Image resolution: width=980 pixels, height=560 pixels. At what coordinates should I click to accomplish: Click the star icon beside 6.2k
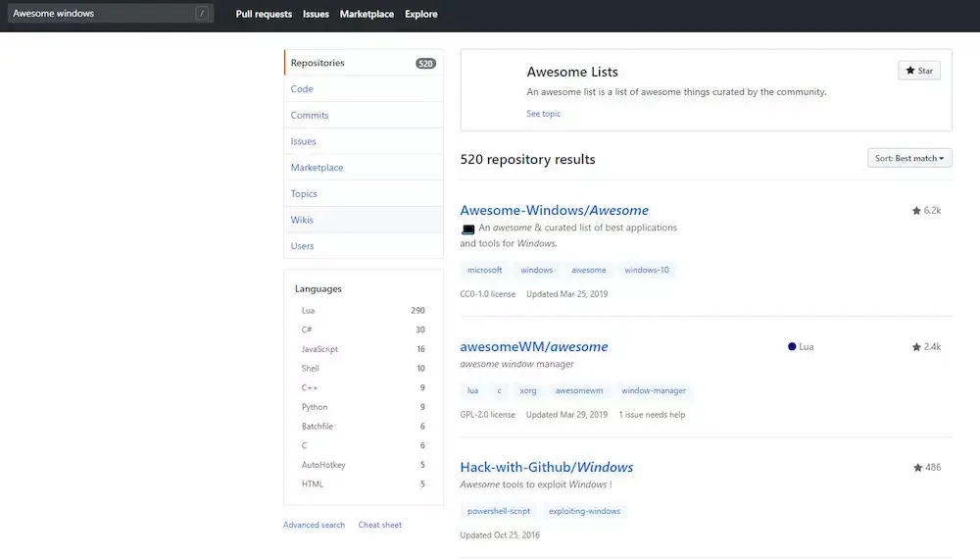(x=916, y=211)
